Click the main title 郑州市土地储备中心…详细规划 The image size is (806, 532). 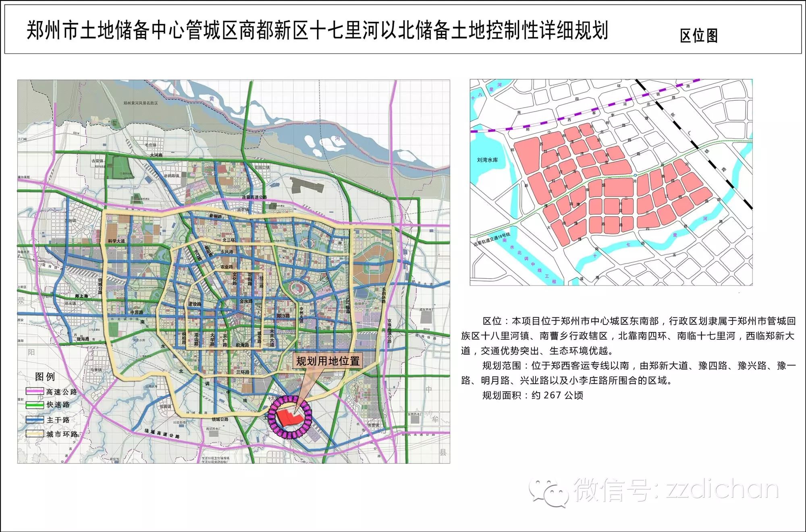pos(318,31)
